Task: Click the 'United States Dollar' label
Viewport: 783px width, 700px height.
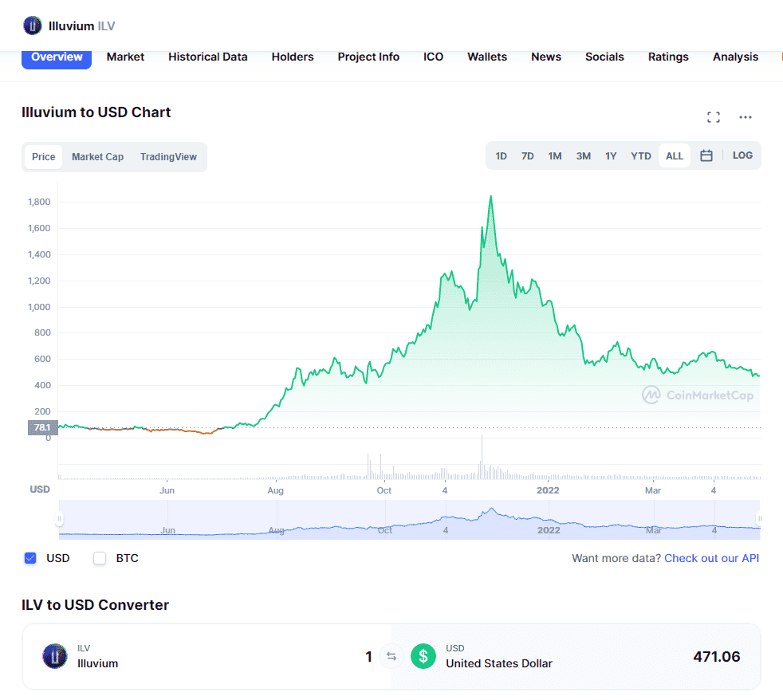Action: click(499, 663)
